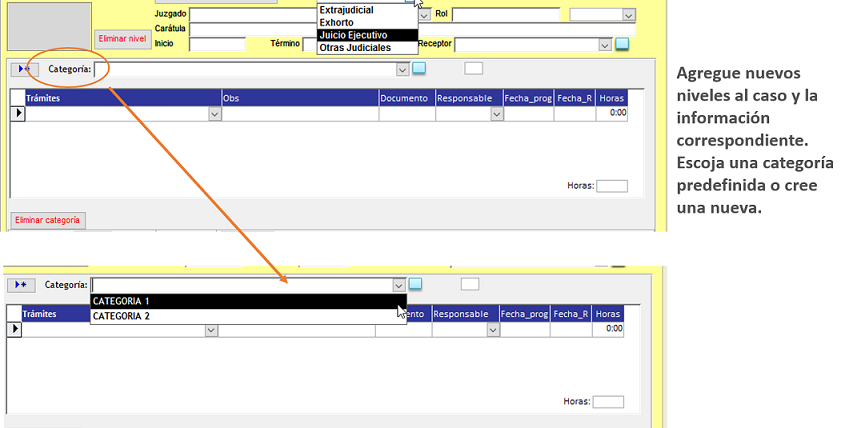Viewport: 857px width, 428px height.
Task: Click the Rol input field
Action: coord(507,15)
